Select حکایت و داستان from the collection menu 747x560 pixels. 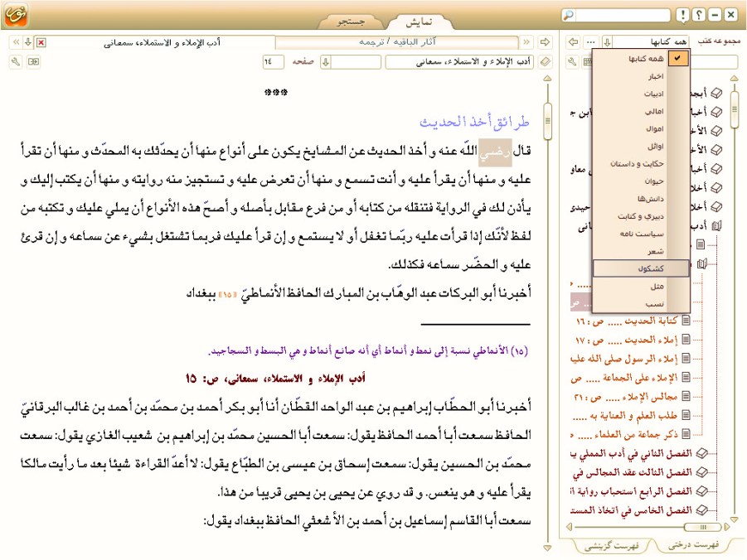[x=641, y=164]
